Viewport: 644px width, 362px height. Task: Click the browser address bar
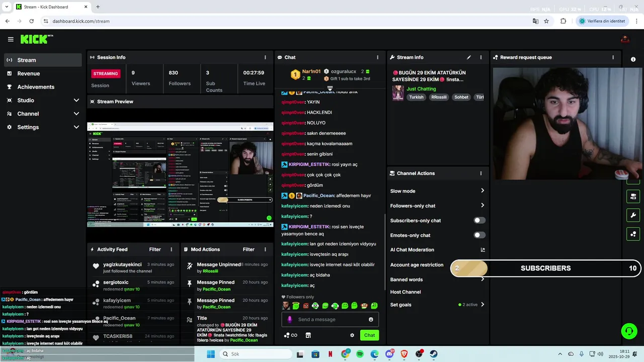287,21
